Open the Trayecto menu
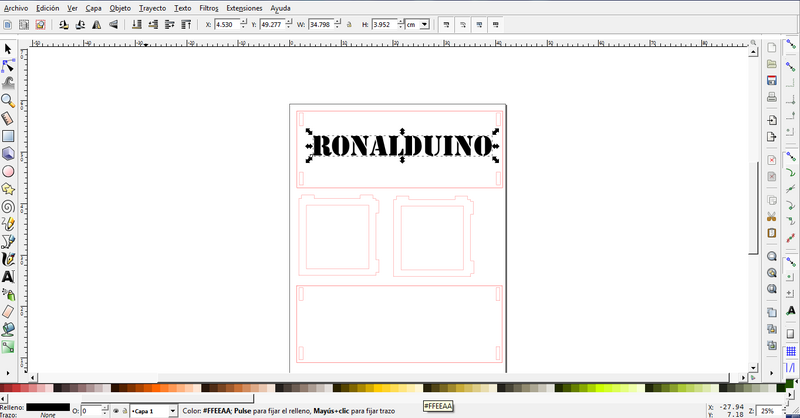Image resolution: width=800 pixels, height=418 pixels. (x=152, y=7)
